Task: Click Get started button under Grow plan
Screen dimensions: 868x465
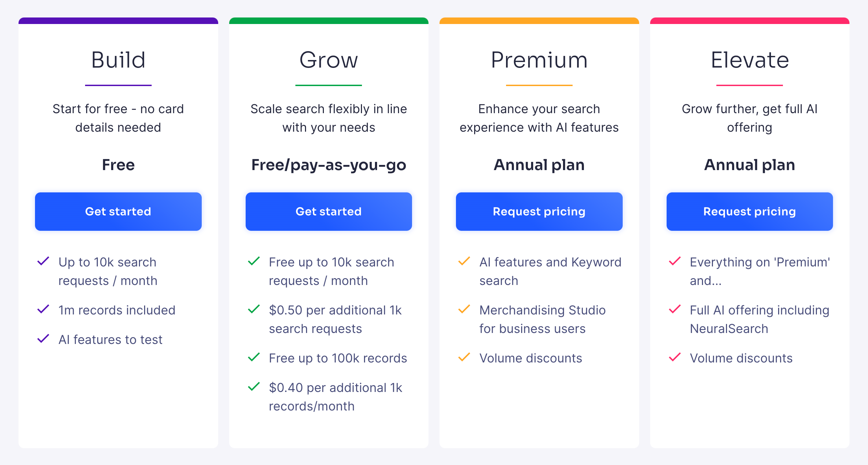Action: coord(328,211)
